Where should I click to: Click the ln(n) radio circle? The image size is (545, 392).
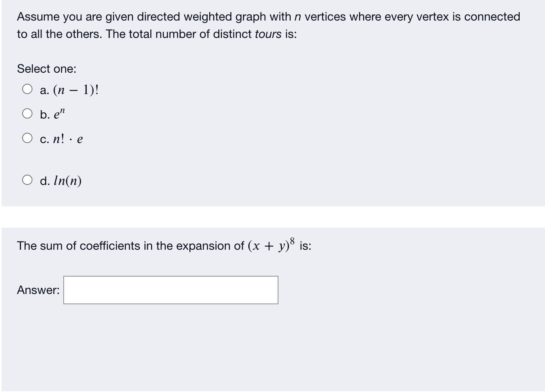coord(27,180)
